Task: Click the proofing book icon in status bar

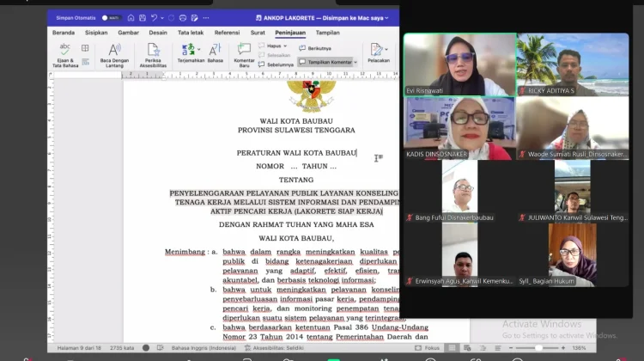Action: point(161,348)
